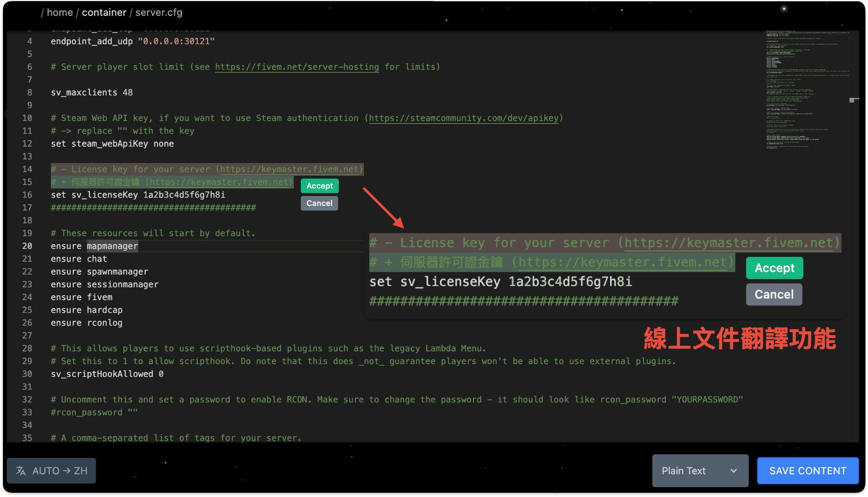Click the translate icon beside AUTO → ZH

click(21, 471)
